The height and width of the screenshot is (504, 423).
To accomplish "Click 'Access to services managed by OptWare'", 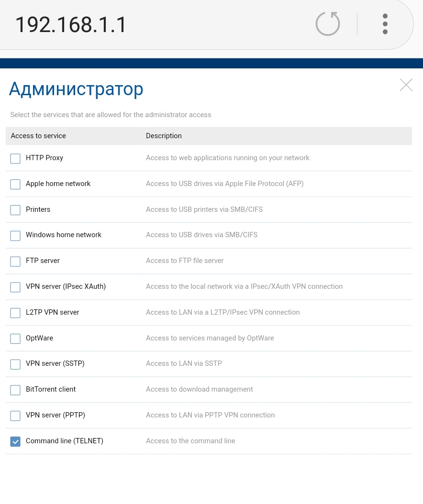I will point(210,338).
